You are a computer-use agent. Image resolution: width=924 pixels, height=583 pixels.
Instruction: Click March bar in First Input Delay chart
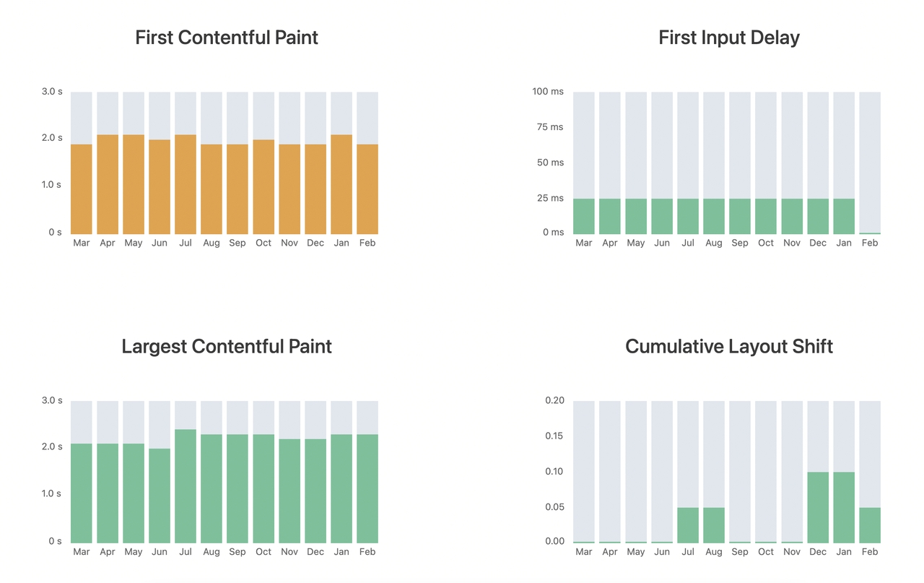[584, 216]
